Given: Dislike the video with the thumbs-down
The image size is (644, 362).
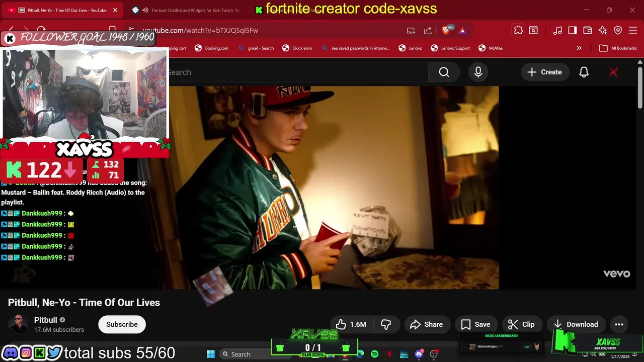Looking at the screenshot, I should coord(386,324).
